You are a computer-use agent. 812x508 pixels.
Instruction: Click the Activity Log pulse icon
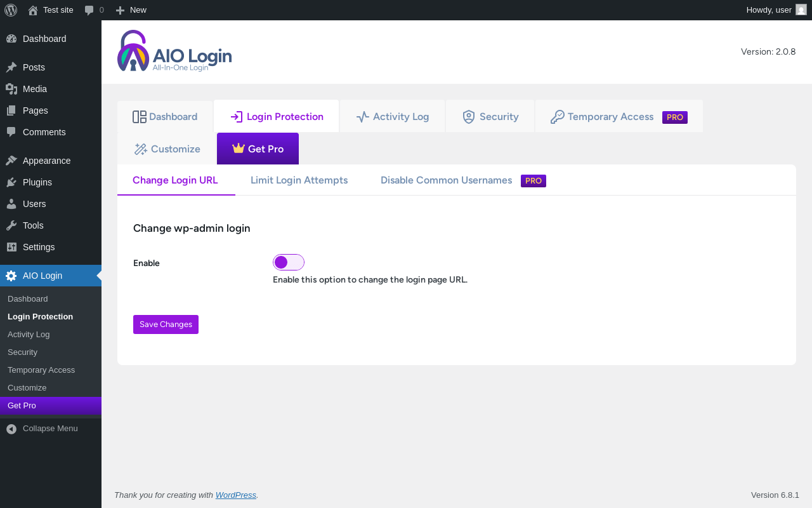pos(363,117)
